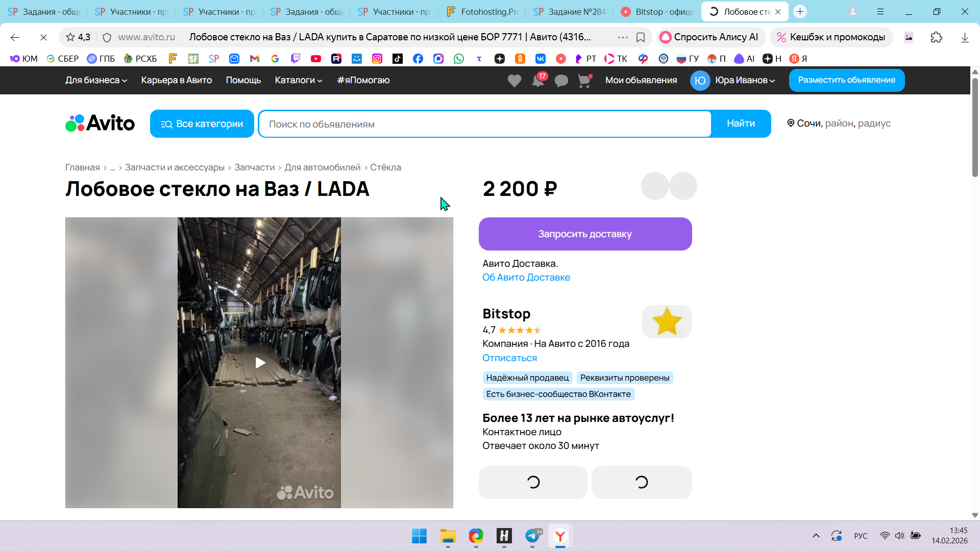The height and width of the screenshot is (551, 980).
Task: Open the Об Авито Доставке link
Action: (x=526, y=278)
